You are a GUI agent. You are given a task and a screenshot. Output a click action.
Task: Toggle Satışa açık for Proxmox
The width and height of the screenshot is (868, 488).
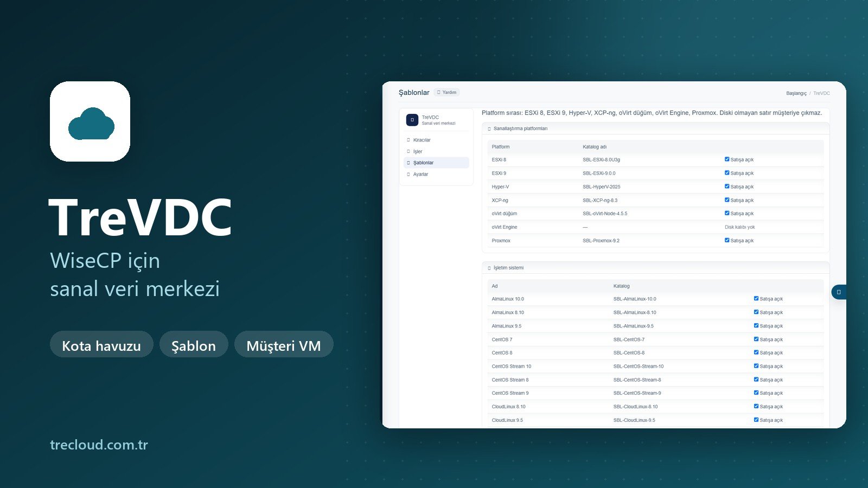pos(727,240)
